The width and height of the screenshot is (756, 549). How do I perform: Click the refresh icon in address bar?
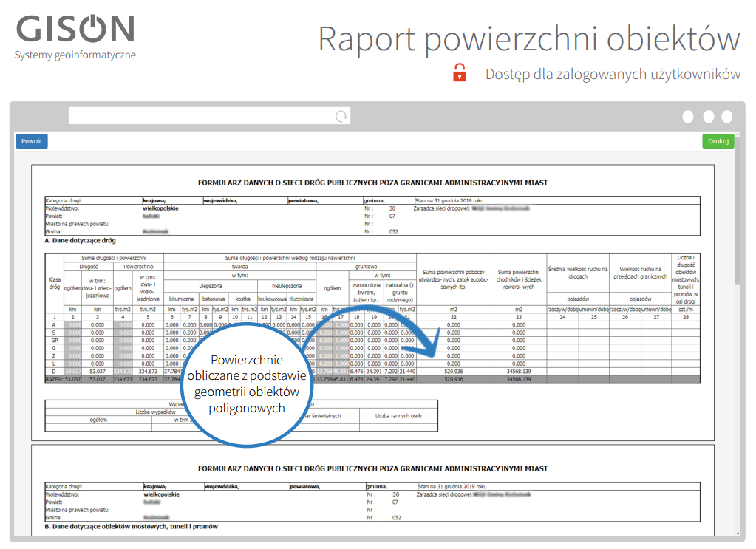click(x=341, y=116)
